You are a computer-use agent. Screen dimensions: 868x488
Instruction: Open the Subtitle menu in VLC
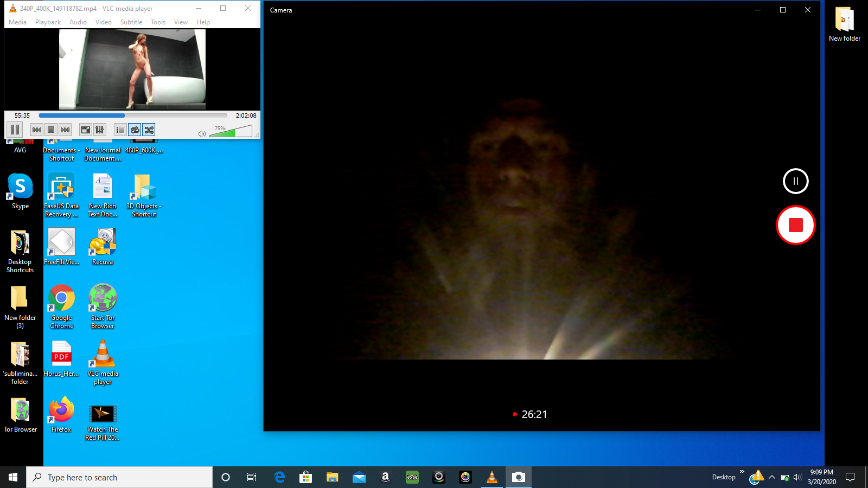[131, 22]
